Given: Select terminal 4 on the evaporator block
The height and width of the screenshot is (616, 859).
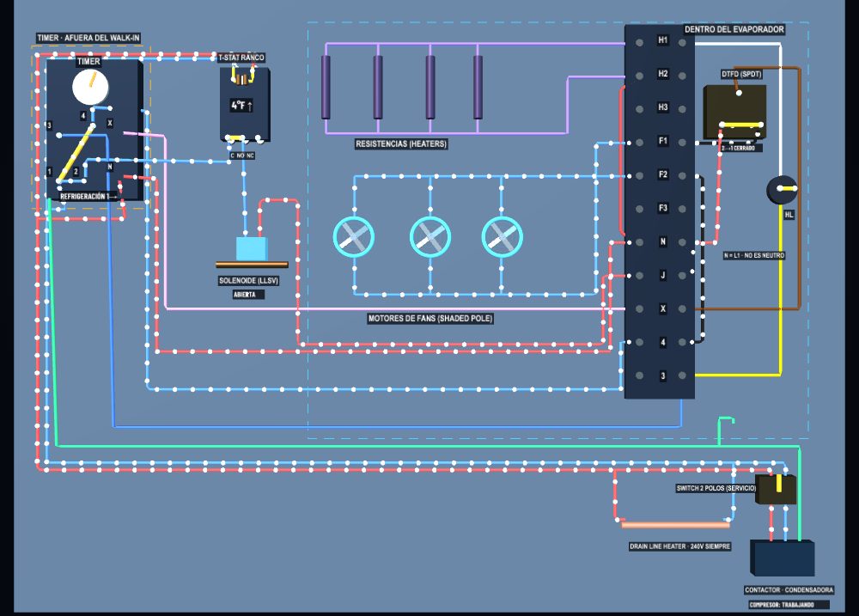Looking at the screenshot, I should point(662,343).
